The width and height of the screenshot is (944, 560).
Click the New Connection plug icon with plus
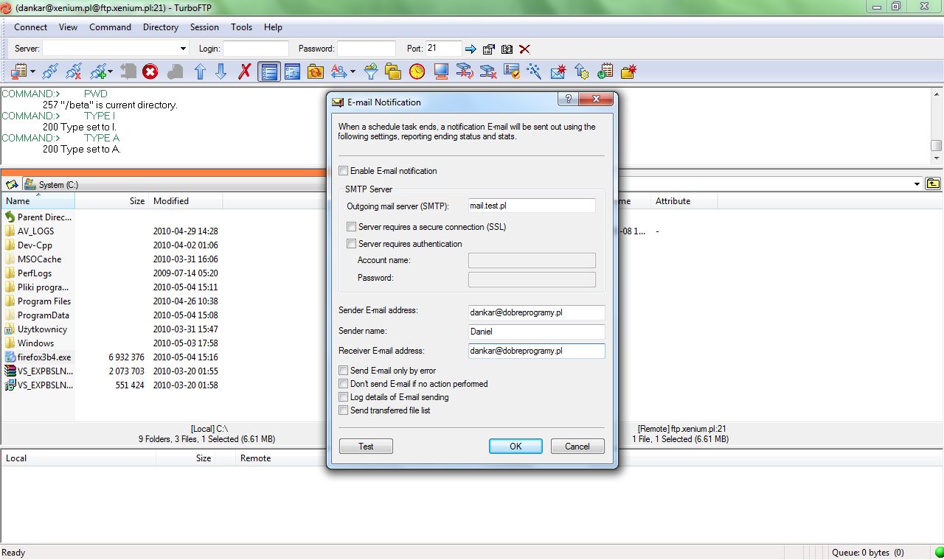click(x=98, y=71)
